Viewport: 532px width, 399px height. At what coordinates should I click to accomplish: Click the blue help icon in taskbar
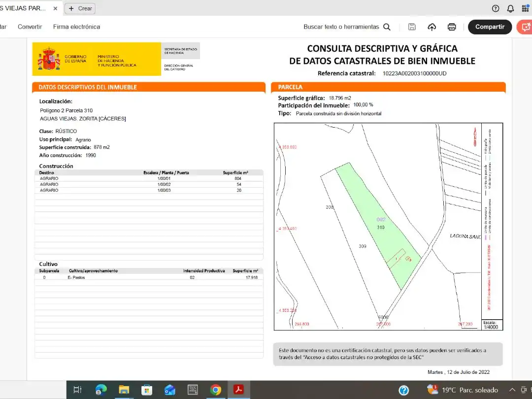[404, 390]
